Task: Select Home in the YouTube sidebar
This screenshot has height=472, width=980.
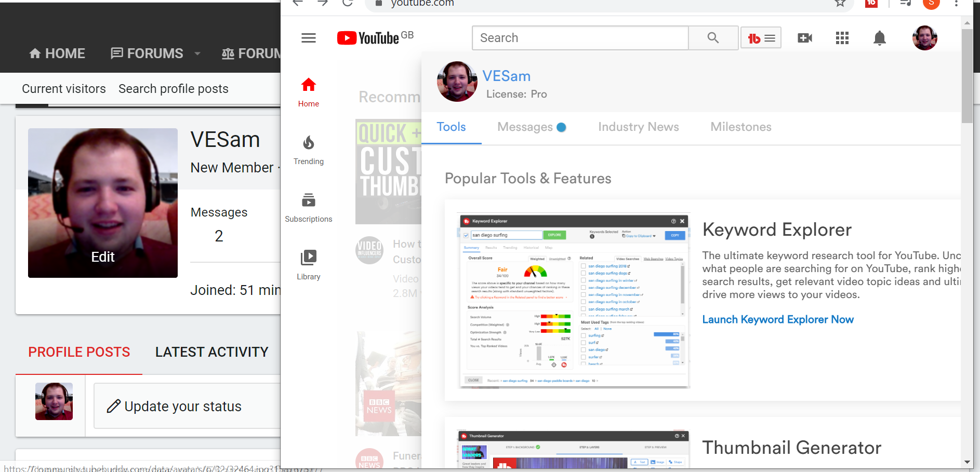Action: click(309, 92)
